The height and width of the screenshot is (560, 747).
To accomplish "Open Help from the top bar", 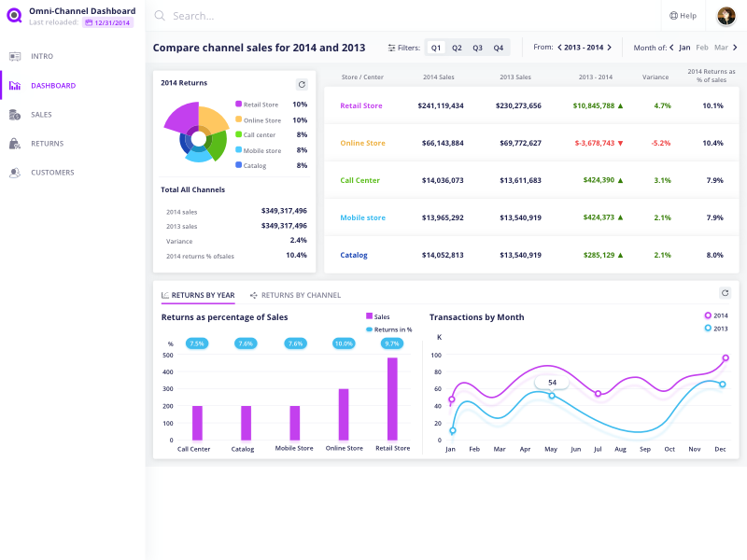I will tap(683, 15).
